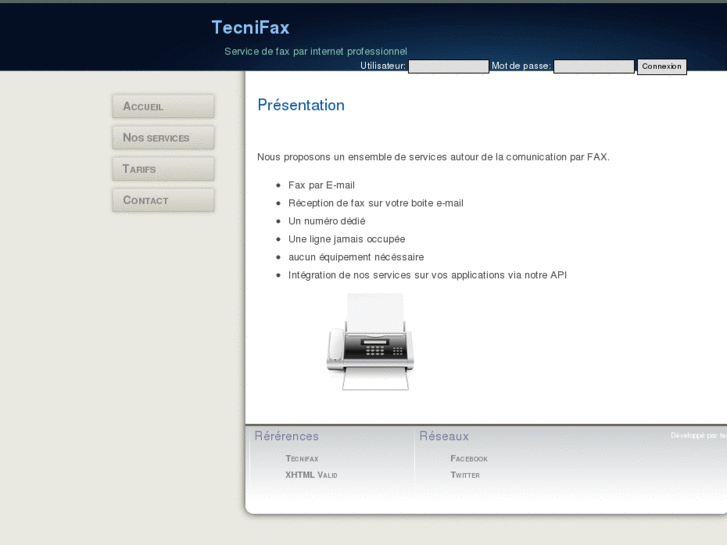Click the 'Fax par E-mail' list item
Image resolution: width=727 pixels, height=545 pixels.
(321, 185)
